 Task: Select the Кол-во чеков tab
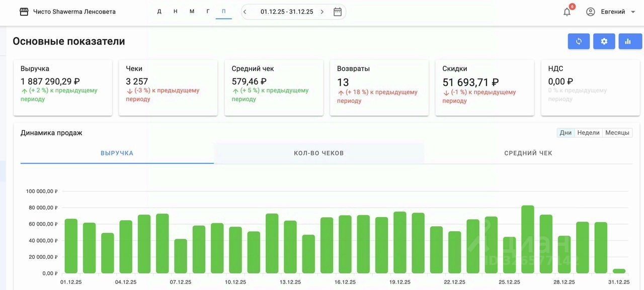point(318,153)
